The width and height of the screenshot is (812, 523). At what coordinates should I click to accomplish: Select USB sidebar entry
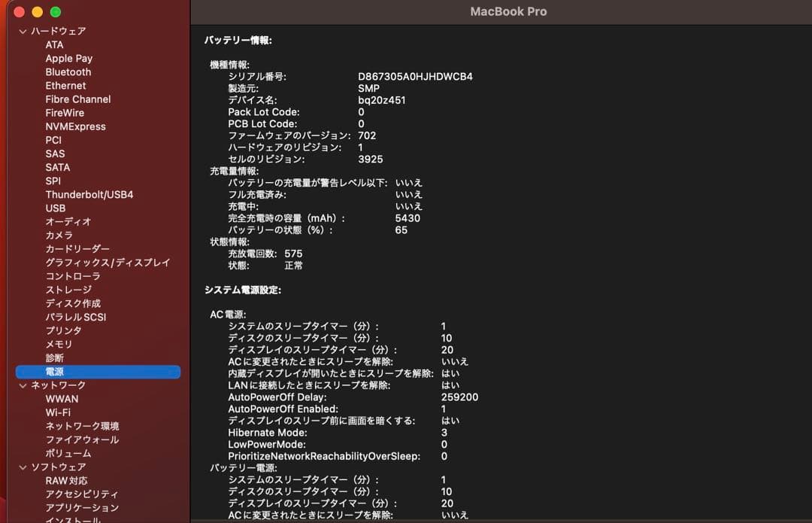(x=56, y=208)
